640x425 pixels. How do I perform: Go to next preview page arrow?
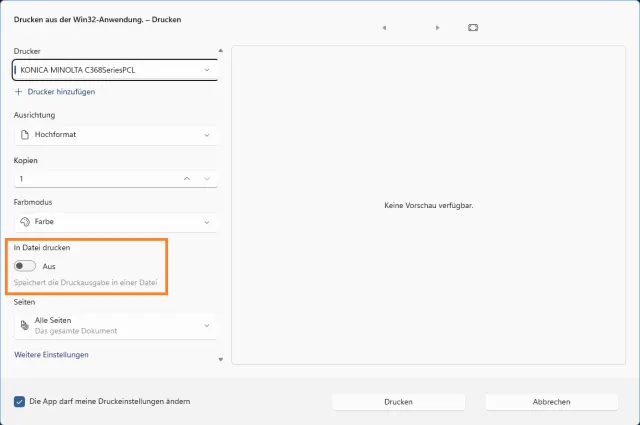[x=438, y=28]
